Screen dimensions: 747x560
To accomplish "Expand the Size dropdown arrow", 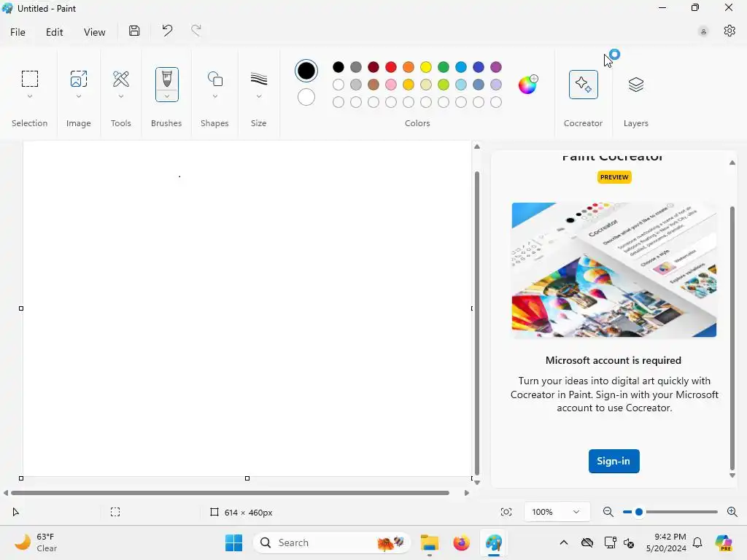I will [259, 97].
